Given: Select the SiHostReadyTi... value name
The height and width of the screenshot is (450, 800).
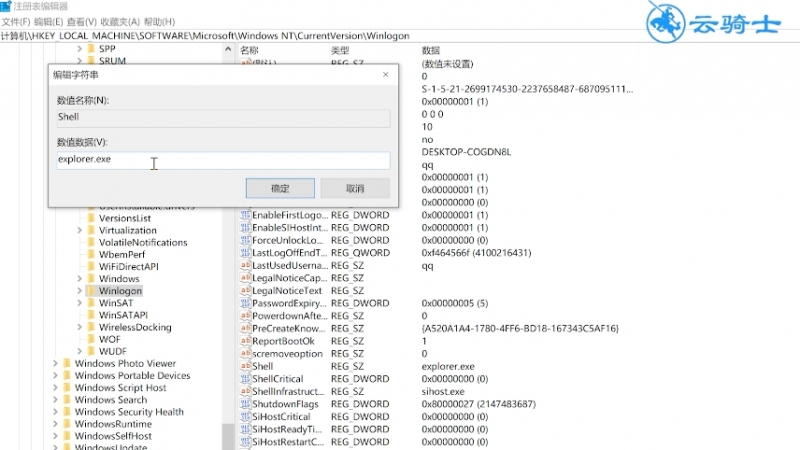Looking at the screenshot, I should pos(287,429).
